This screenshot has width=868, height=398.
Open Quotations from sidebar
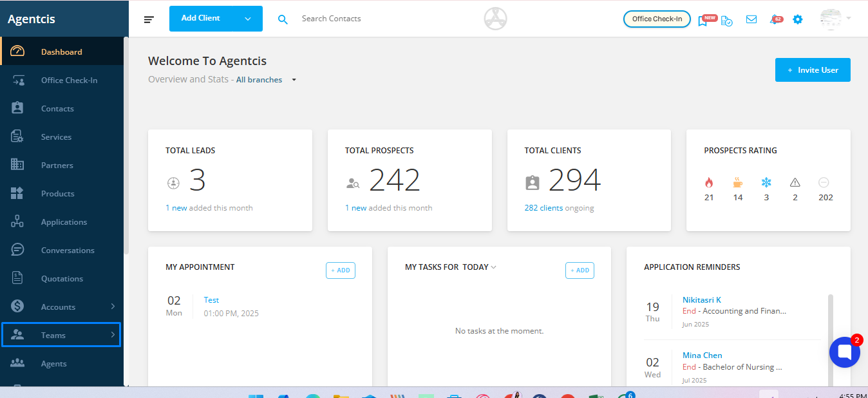click(62, 279)
